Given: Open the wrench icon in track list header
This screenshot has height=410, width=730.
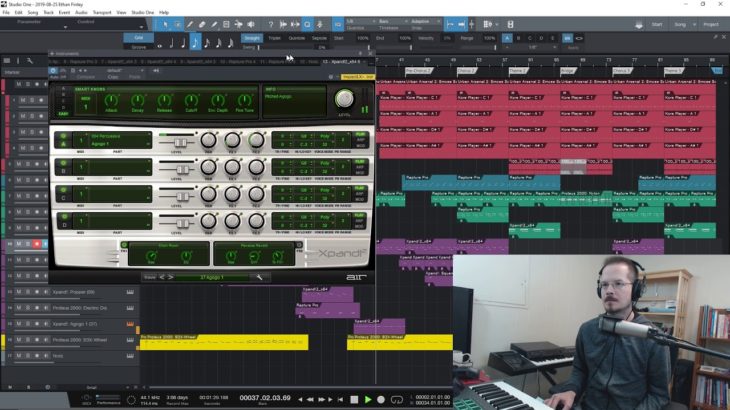Looking at the screenshot, I should [x=30, y=60].
